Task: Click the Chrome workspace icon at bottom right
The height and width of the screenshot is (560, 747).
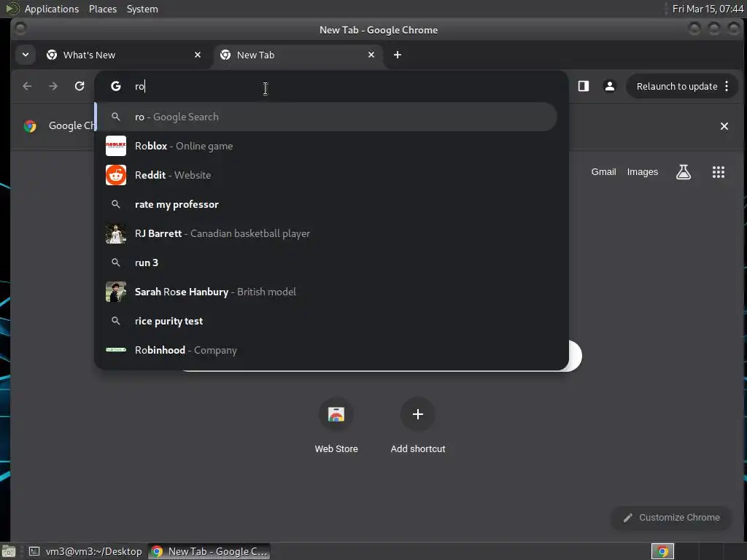Action: [x=662, y=551]
